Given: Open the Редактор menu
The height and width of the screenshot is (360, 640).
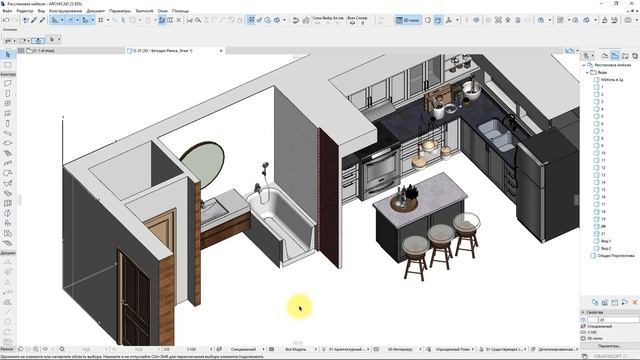Looking at the screenshot, I should (x=25, y=11).
